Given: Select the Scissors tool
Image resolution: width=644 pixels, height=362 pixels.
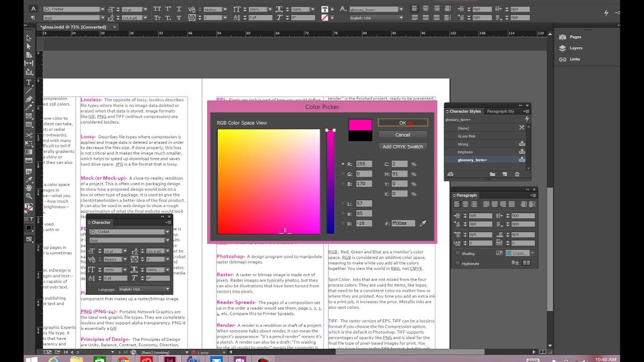Looking at the screenshot, I should tap(29, 135).
